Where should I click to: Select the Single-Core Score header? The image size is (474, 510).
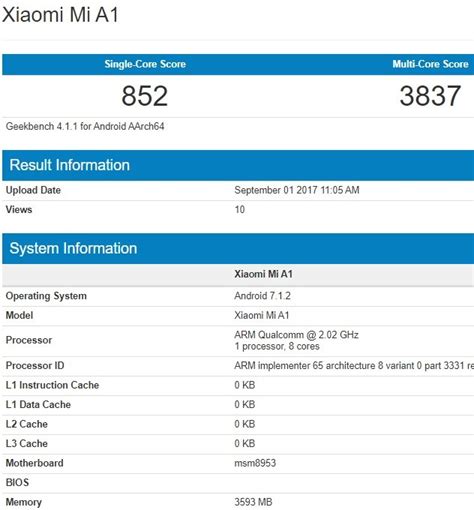coord(145,64)
